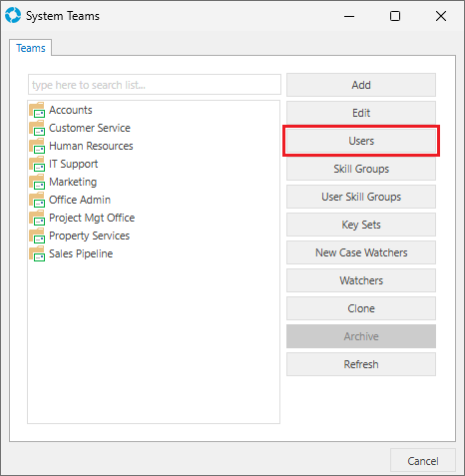Image resolution: width=465 pixels, height=476 pixels.
Task: Open the Users button
Action: pyautogui.click(x=361, y=141)
